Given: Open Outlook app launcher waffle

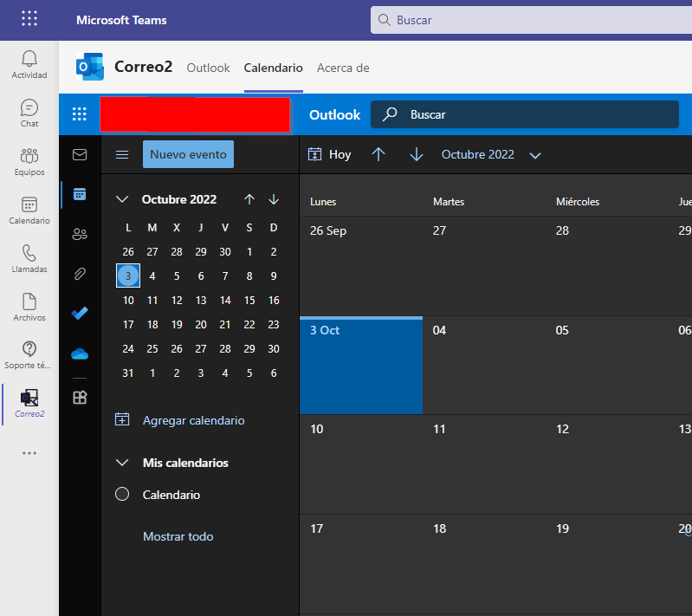Looking at the screenshot, I should pos(80,113).
